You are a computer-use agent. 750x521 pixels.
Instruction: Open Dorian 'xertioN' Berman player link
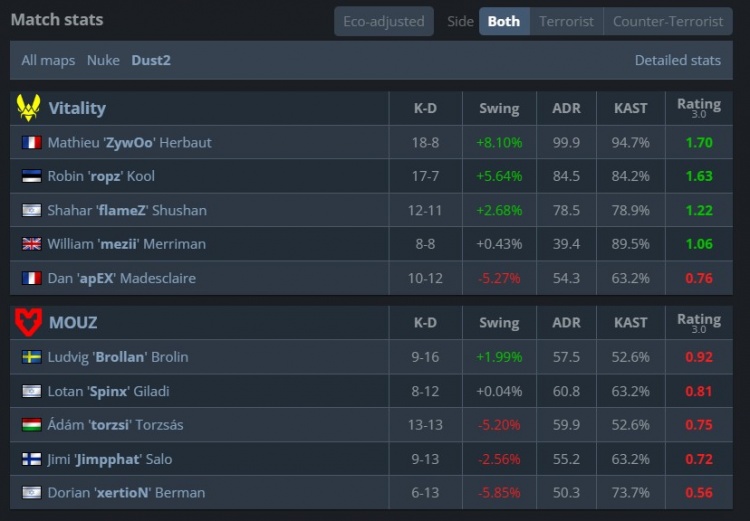click(126, 492)
